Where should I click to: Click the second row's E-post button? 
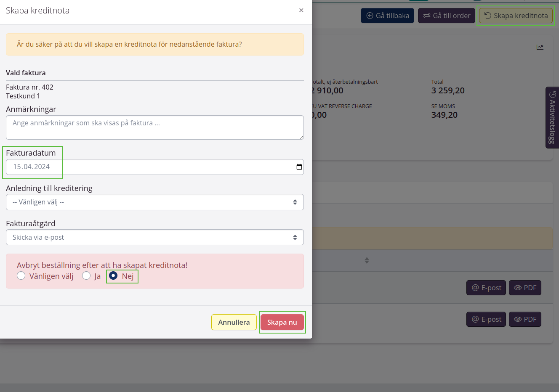(x=486, y=319)
